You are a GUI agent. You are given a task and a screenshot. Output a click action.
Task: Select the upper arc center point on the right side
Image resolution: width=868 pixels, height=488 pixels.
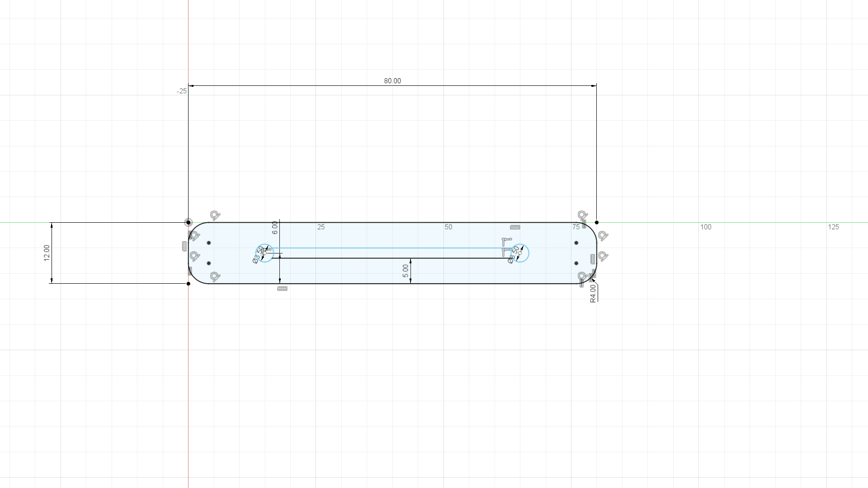coord(576,243)
